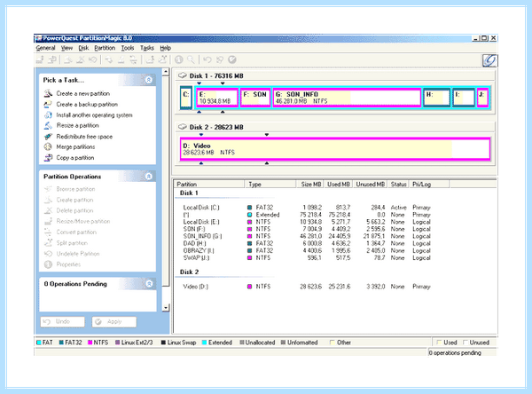
Task: Click the Create partition operation in sidebar
Action: pos(69,200)
